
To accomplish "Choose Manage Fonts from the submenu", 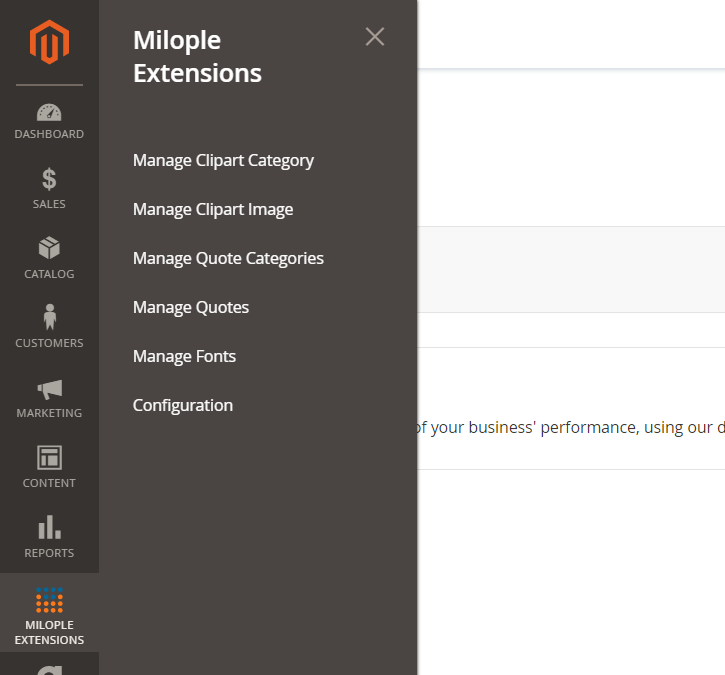I will pos(184,356).
